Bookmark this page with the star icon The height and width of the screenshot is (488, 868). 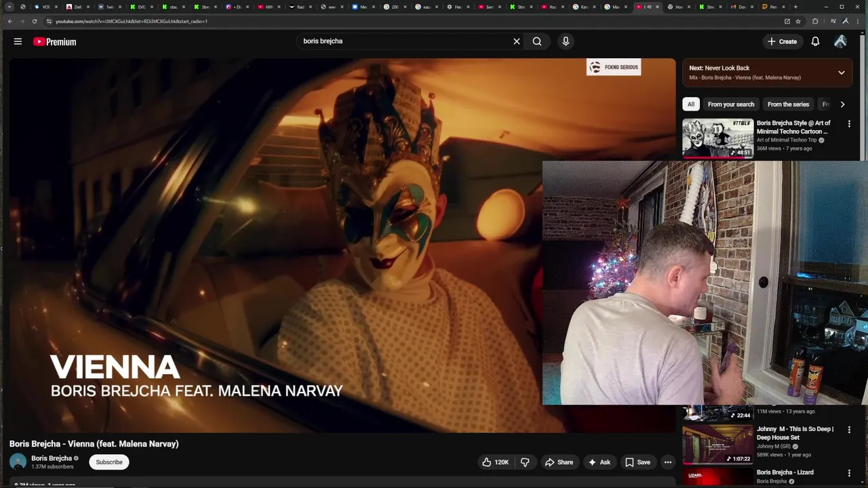click(798, 21)
